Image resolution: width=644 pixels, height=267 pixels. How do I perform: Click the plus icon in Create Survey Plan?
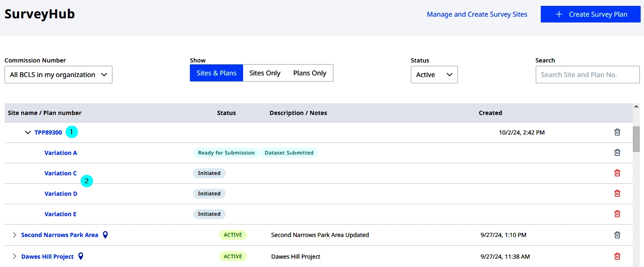pyautogui.click(x=559, y=14)
